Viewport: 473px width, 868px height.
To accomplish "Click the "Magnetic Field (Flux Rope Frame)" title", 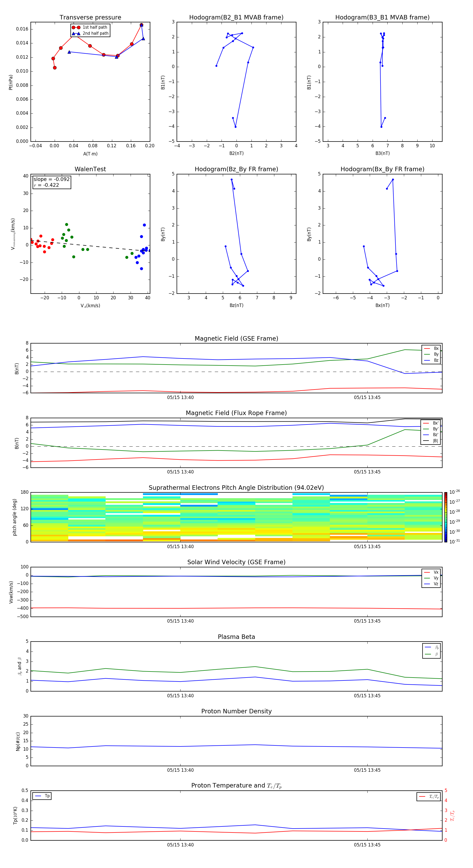I will tap(236, 413).
